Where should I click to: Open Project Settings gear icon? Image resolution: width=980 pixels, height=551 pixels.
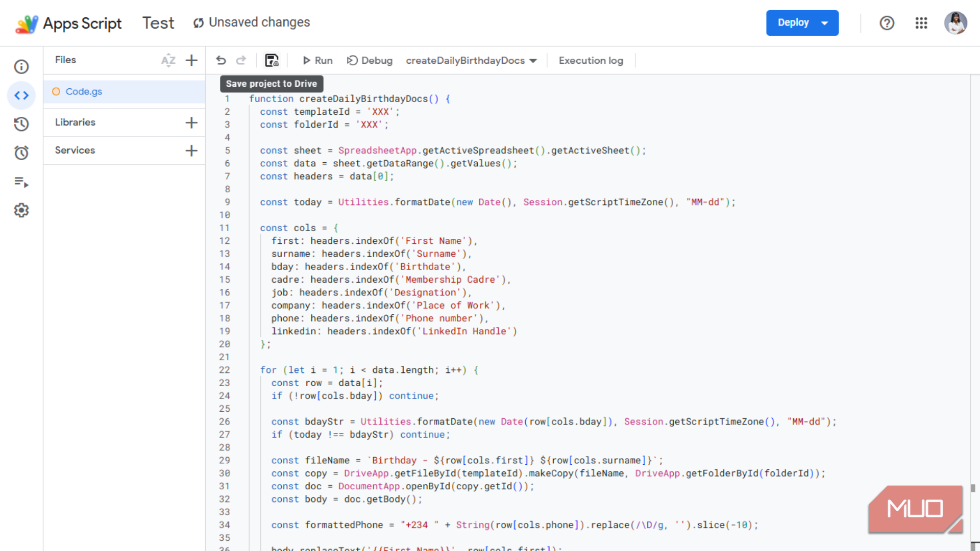21,210
